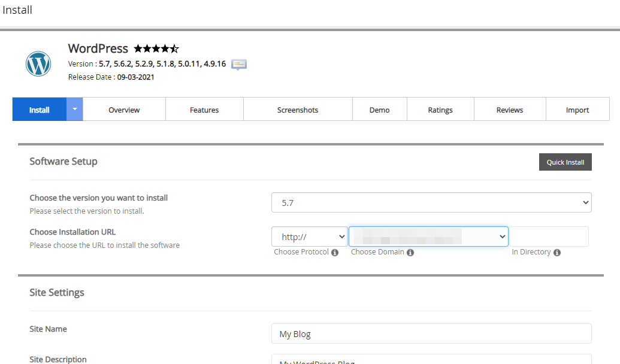Switch to the Features tab
This screenshot has width=620, height=364.
[x=204, y=109]
